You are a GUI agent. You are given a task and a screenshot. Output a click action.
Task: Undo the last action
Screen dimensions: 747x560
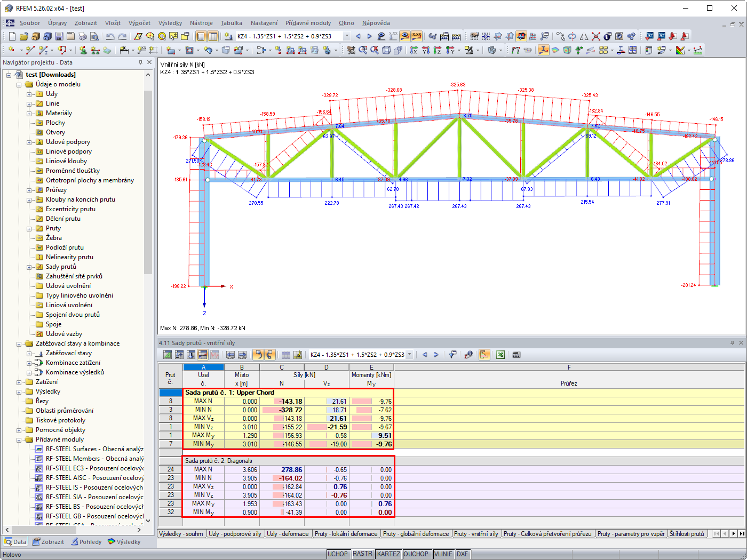pos(110,36)
